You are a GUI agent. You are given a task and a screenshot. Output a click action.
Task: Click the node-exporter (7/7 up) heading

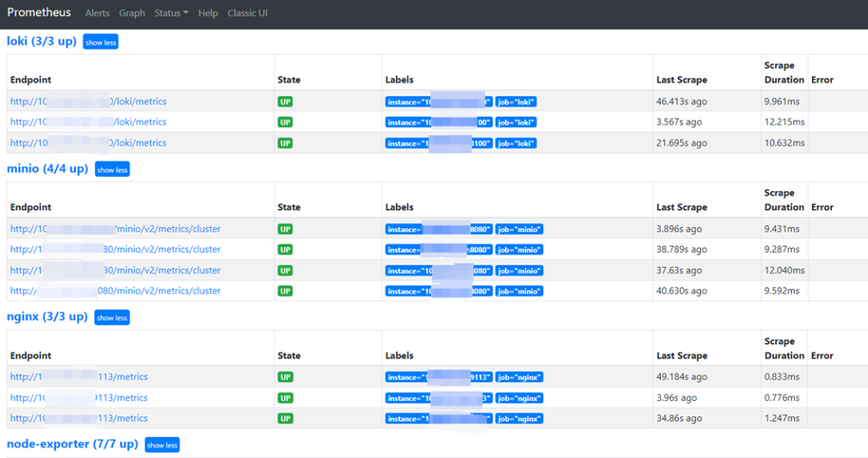[x=72, y=444]
